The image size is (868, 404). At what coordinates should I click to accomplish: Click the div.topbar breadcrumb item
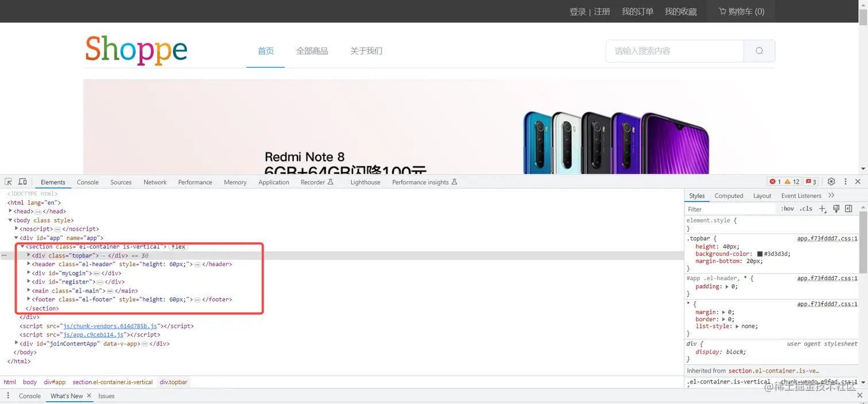[x=173, y=382]
